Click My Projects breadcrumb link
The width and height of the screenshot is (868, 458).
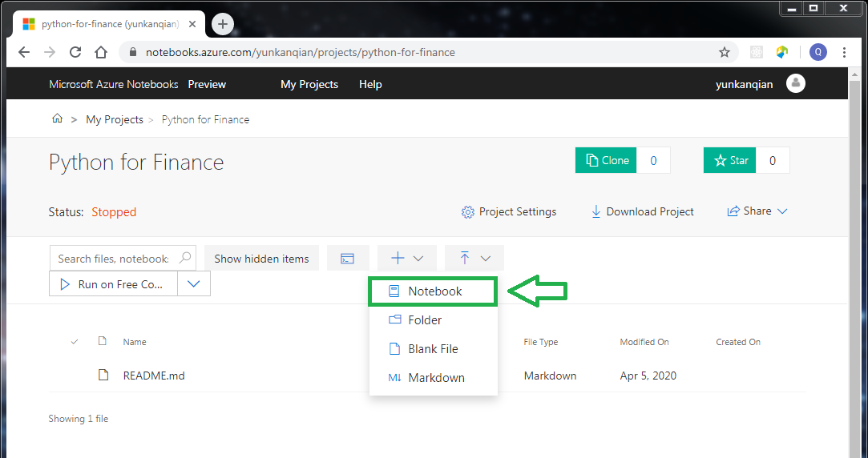[115, 119]
